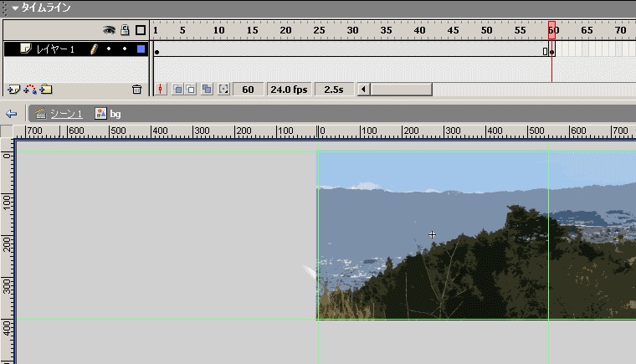636x364 pixels.
Task: Enable onion skin outlines
Action: click(x=191, y=90)
